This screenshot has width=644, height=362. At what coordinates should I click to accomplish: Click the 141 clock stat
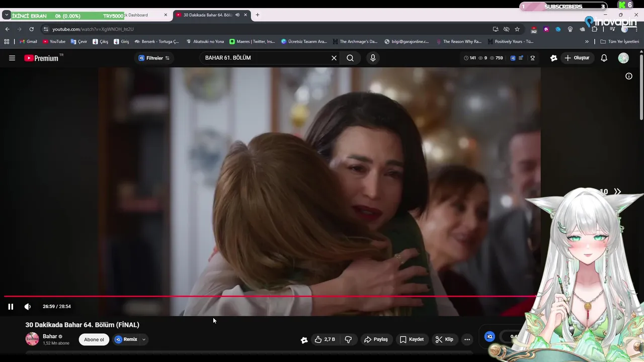(470, 58)
